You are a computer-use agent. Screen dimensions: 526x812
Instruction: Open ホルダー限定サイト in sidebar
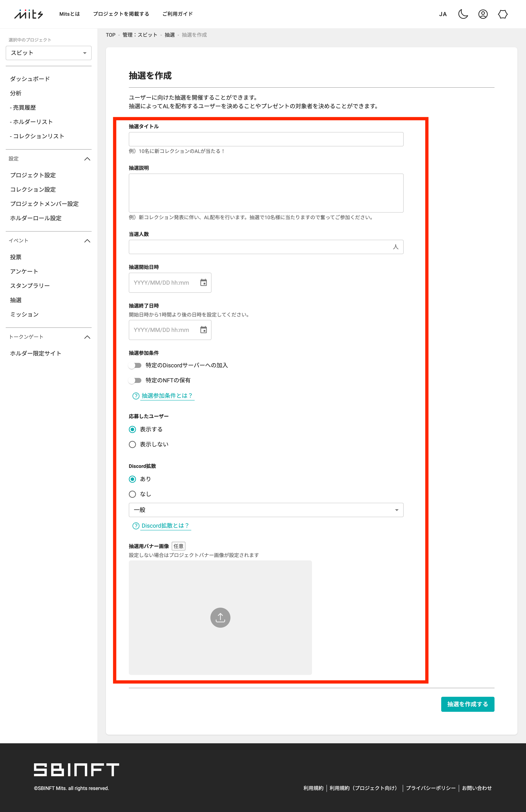[x=36, y=353]
